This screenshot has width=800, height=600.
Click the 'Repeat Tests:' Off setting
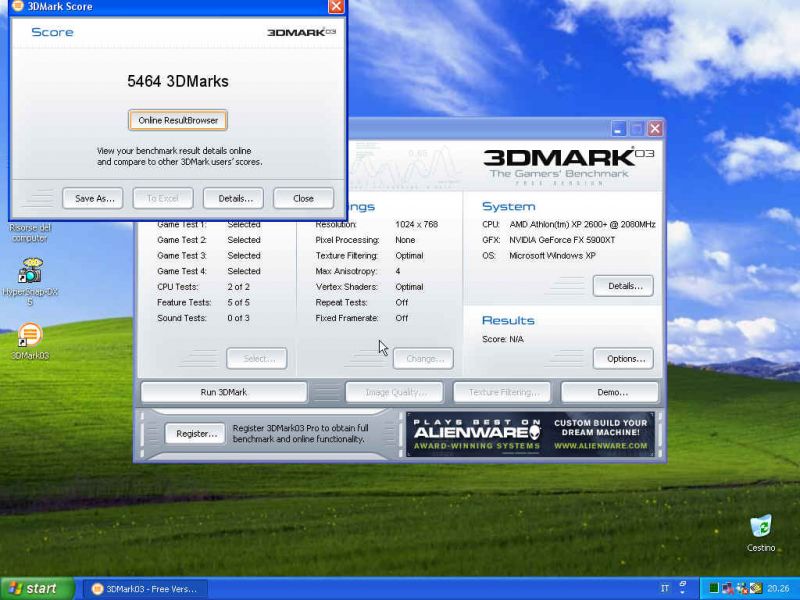(362, 303)
